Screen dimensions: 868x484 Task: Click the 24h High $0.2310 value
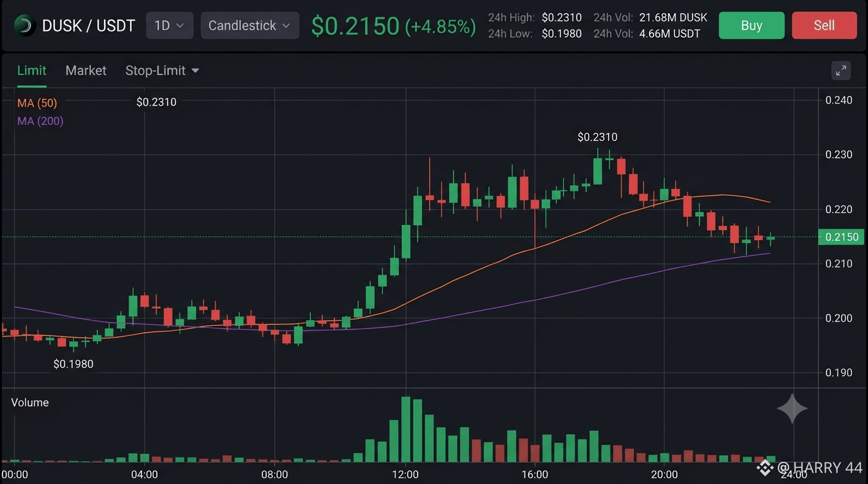(x=561, y=18)
